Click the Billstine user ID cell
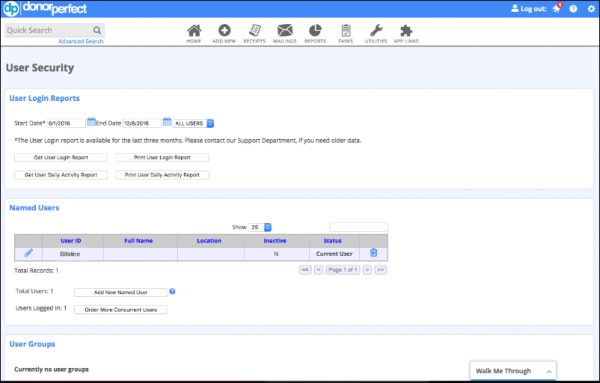The image size is (600, 383). click(73, 254)
